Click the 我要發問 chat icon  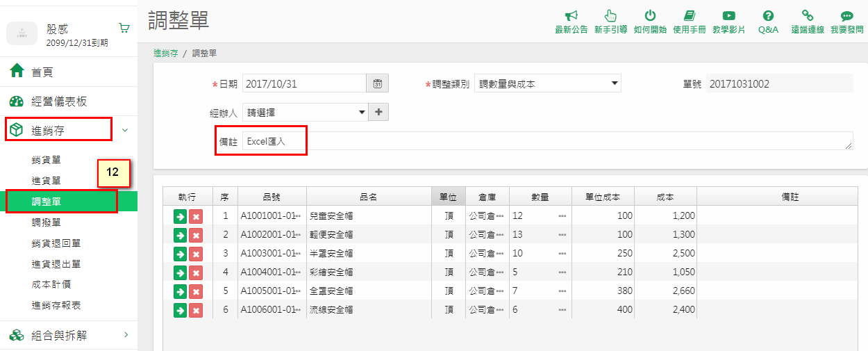point(846,16)
